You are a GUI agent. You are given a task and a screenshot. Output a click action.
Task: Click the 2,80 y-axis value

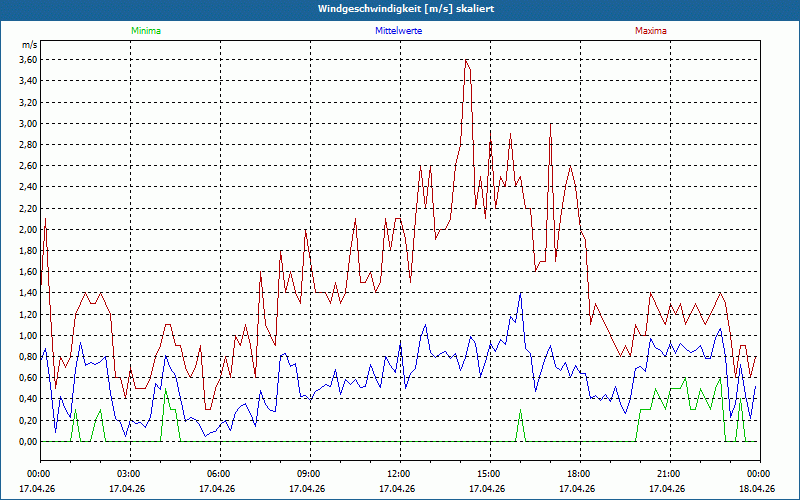point(28,144)
